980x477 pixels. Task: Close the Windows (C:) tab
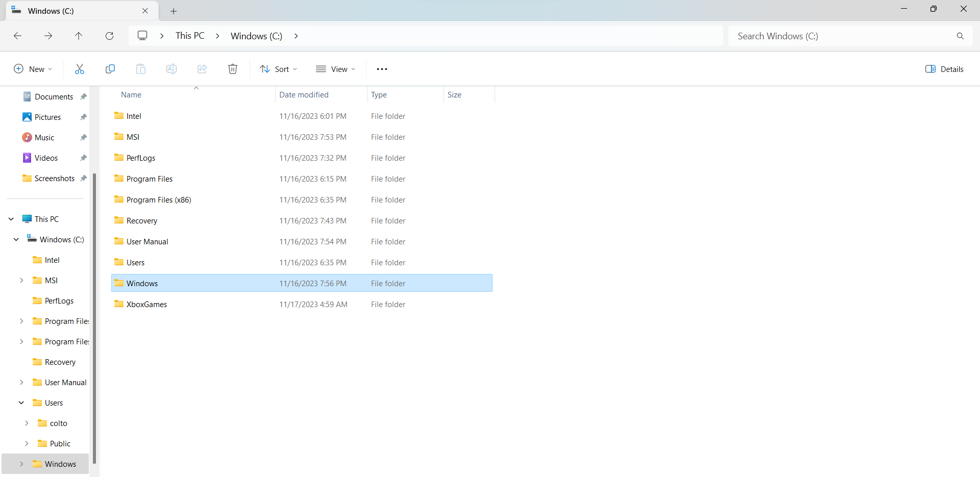[x=145, y=11]
